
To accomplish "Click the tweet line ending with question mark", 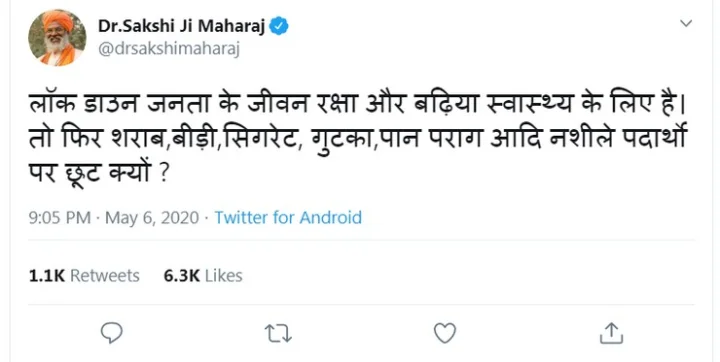I will pyautogui.click(x=97, y=173).
